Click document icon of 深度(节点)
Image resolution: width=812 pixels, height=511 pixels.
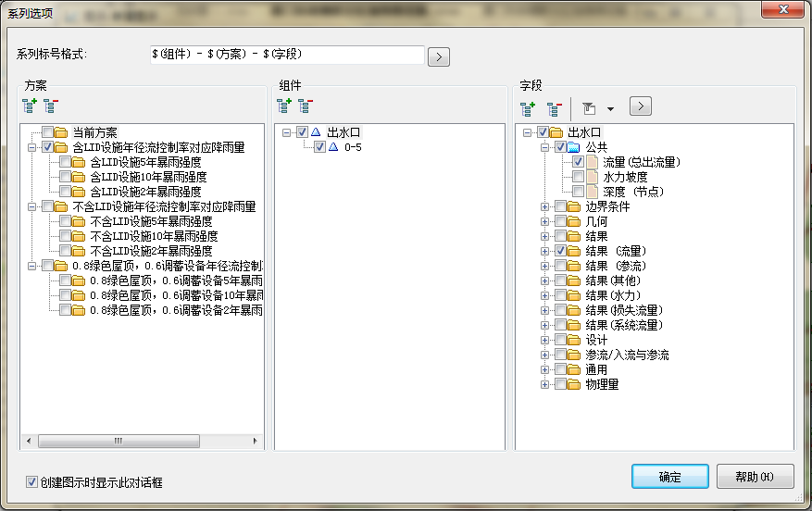pyautogui.click(x=592, y=192)
